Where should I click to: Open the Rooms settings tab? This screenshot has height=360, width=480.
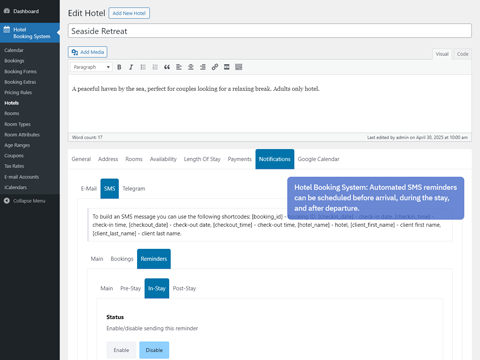tap(134, 159)
